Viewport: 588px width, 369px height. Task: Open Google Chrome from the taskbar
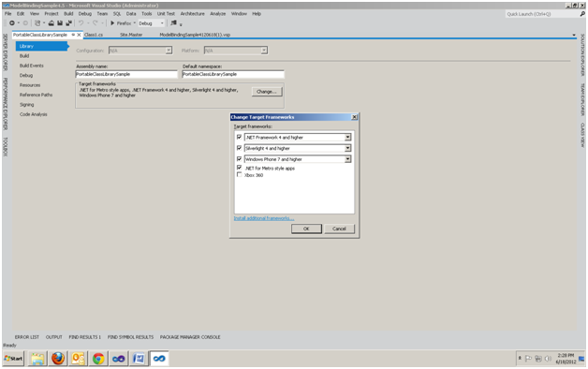[x=98, y=359]
